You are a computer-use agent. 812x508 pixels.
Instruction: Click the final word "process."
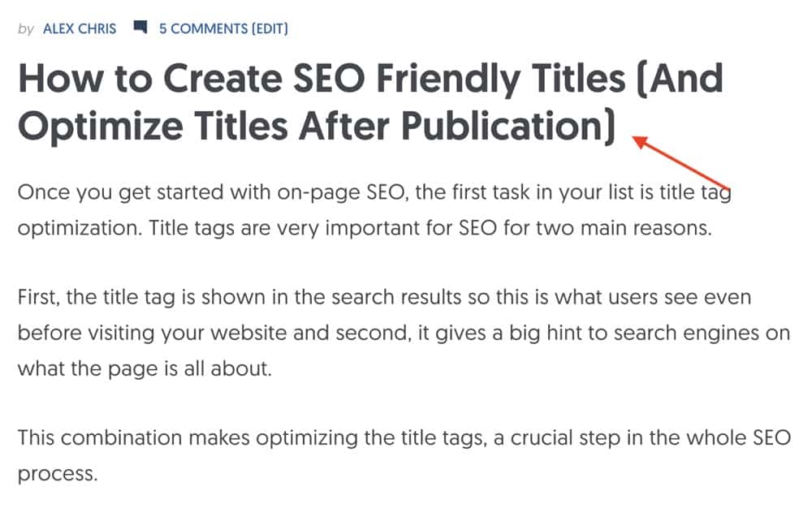[58, 473]
